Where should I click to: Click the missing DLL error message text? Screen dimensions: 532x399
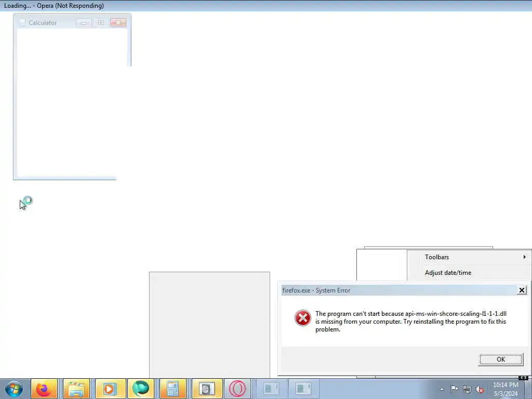(411, 321)
